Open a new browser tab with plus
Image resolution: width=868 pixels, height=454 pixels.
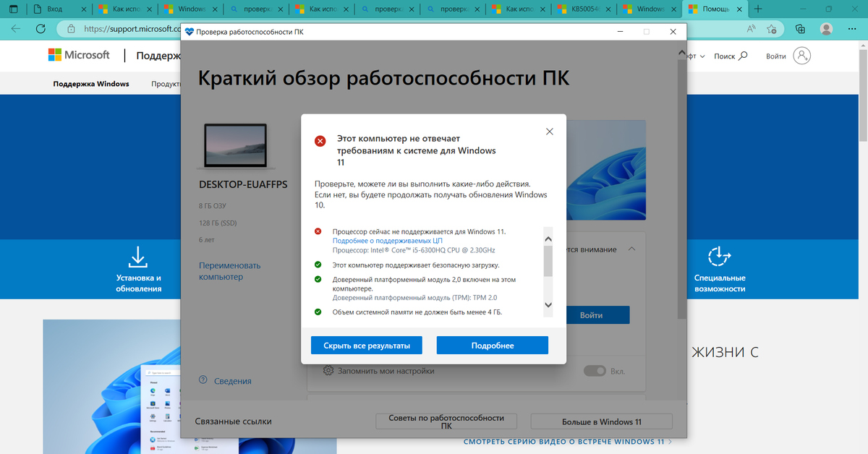(x=758, y=9)
